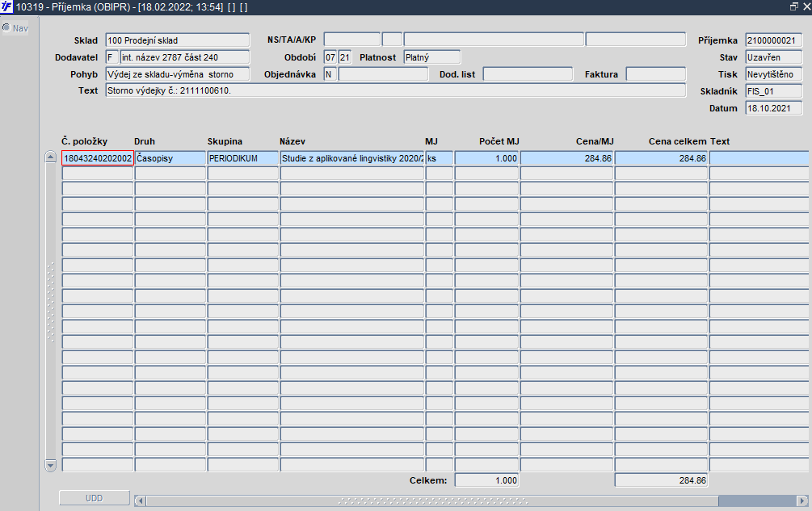Click the Dod. list field

coord(528,74)
